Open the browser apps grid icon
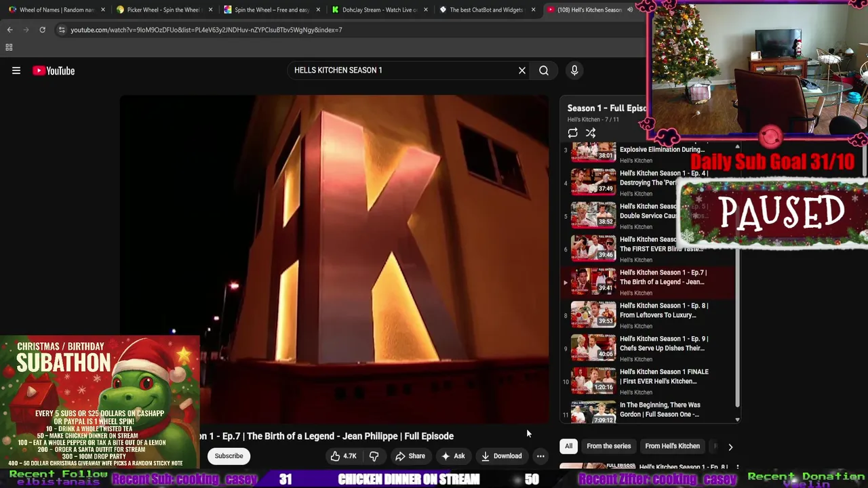 click(x=9, y=47)
